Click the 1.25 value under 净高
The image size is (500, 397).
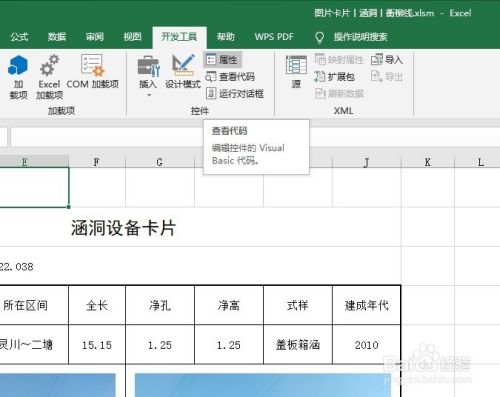(x=229, y=344)
